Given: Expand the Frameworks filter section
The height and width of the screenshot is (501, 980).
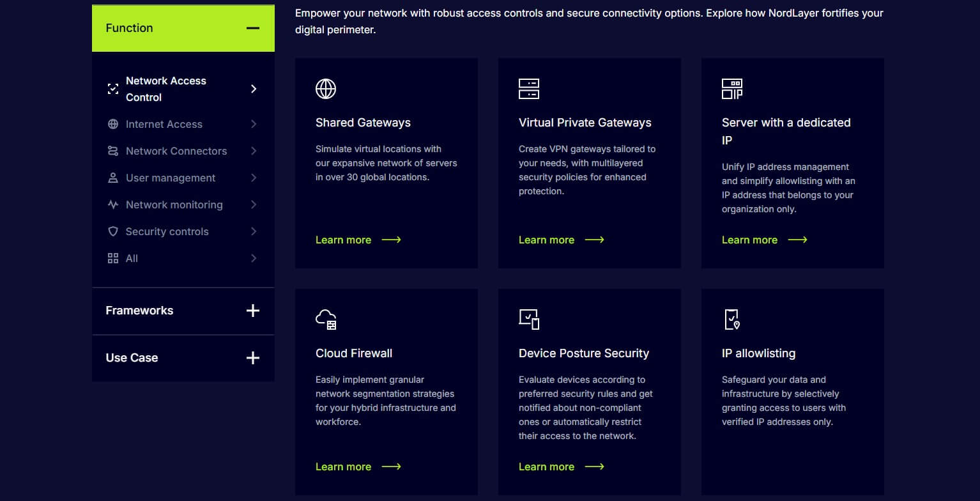Looking at the screenshot, I should pos(253,311).
